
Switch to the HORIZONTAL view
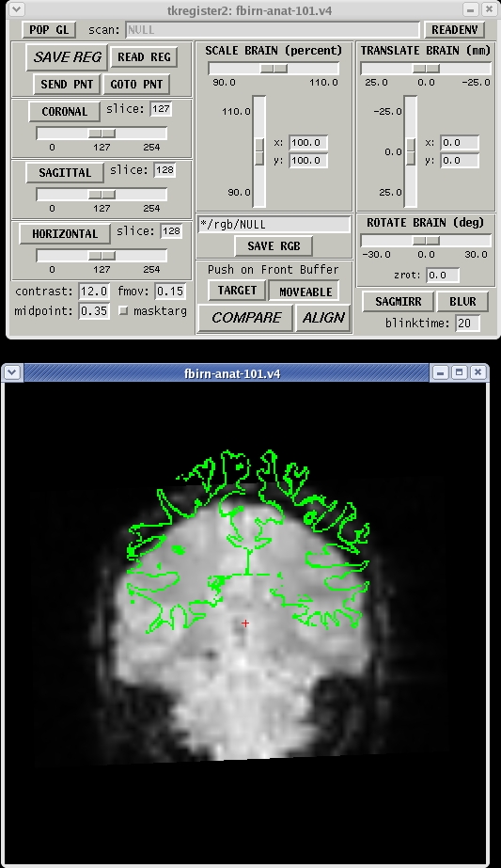coord(65,233)
